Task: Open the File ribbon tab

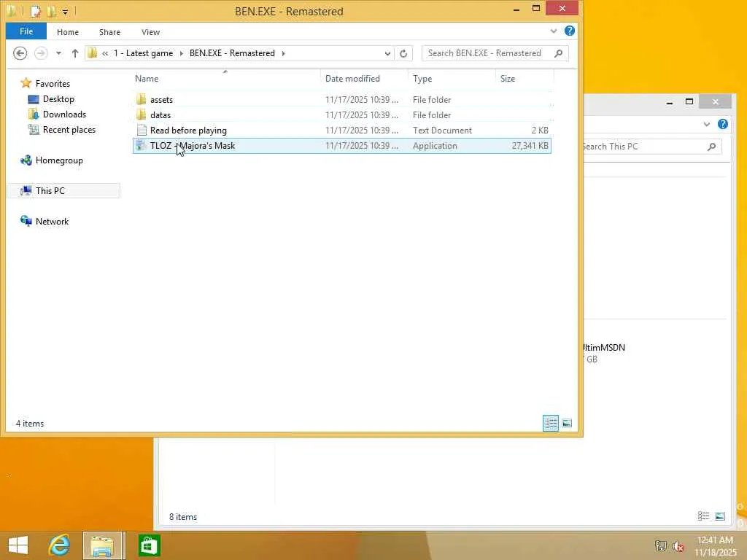Action: pyautogui.click(x=26, y=31)
